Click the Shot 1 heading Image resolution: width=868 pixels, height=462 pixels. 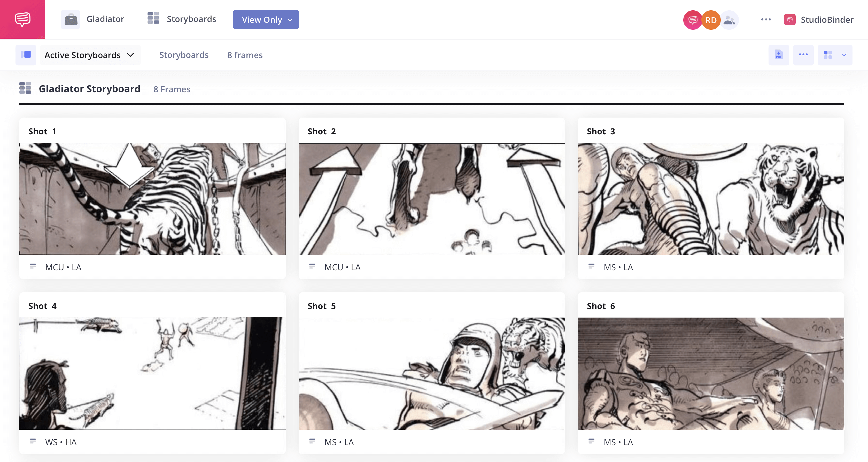point(42,132)
